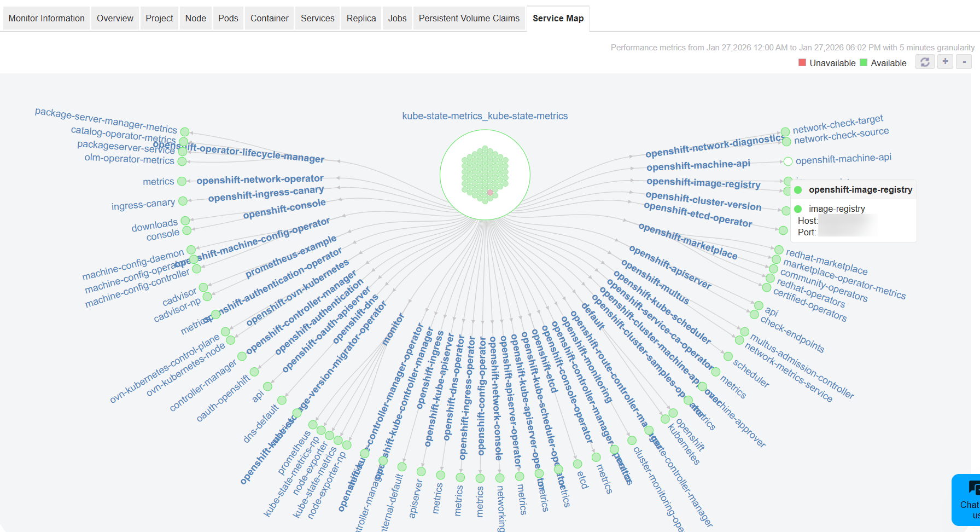
Task: Select the central kube-state-metrics hexagon cluster
Action: coord(485,174)
